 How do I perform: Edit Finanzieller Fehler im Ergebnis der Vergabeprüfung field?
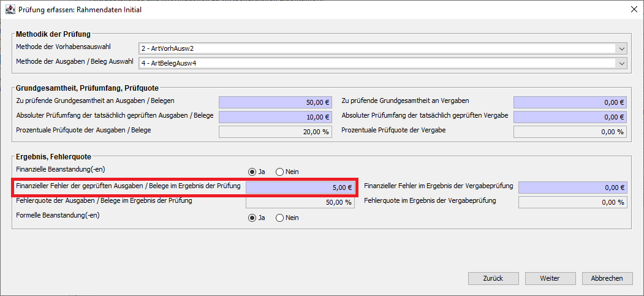[573, 188]
